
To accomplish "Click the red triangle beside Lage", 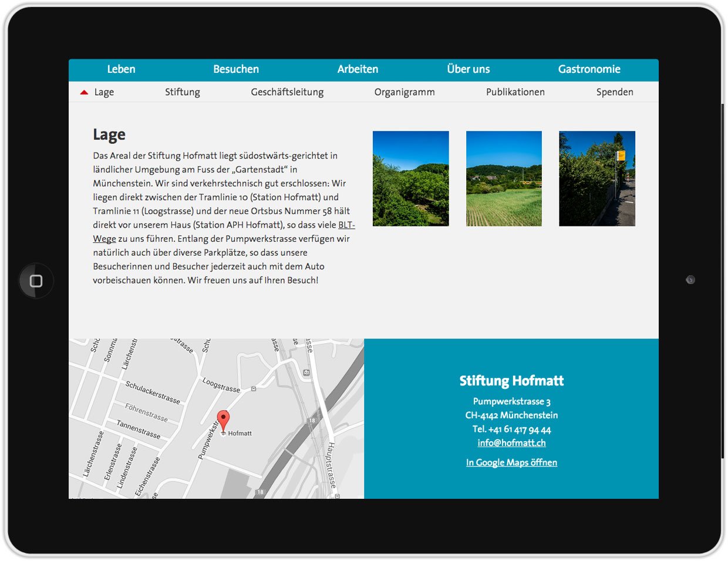I will pos(84,92).
